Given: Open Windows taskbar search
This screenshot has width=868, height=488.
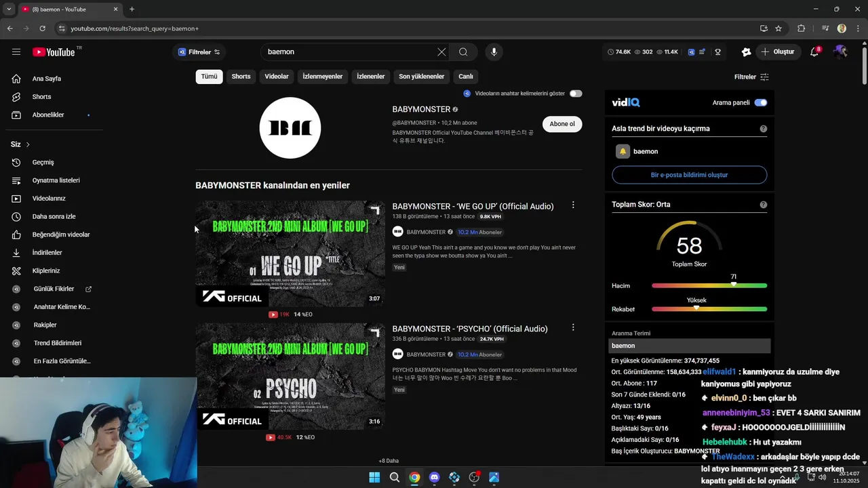Looking at the screenshot, I should coord(394,477).
